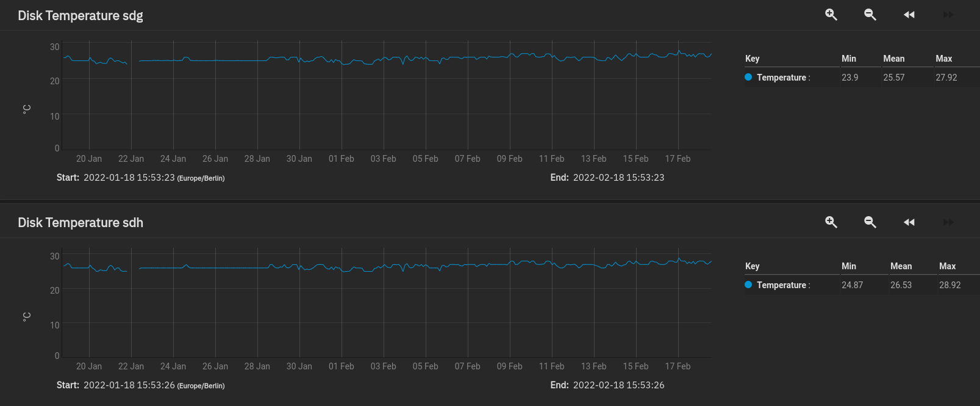Viewport: 980px width, 406px height.
Task: Rewind the sdh chart time range
Action: click(x=909, y=222)
